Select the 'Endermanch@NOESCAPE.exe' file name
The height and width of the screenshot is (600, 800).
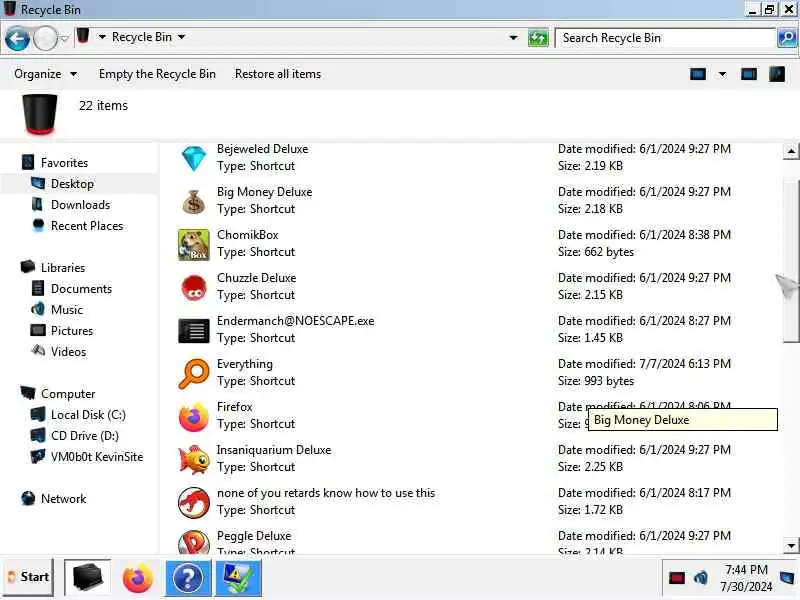[x=295, y=321]
